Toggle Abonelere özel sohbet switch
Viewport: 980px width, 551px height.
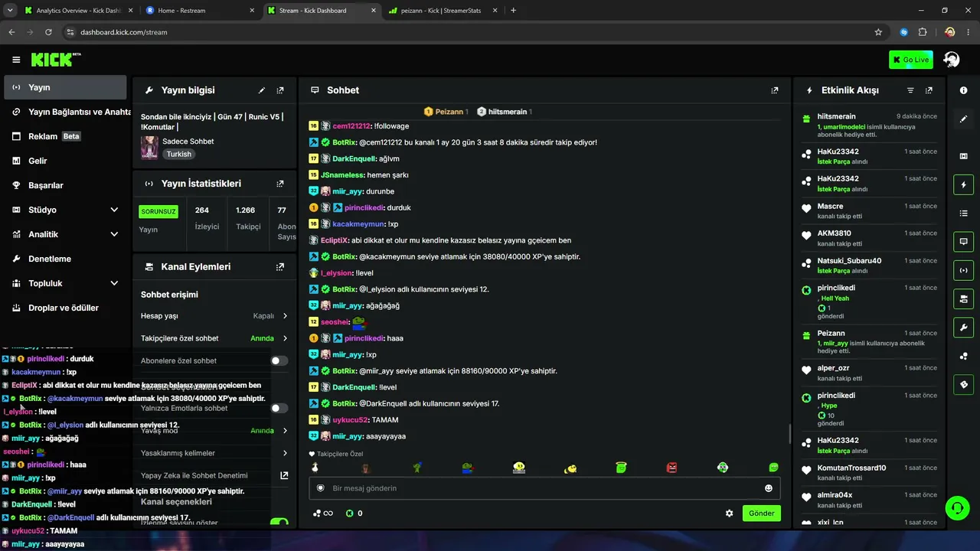pyautogui.click(x=279, y=360)
